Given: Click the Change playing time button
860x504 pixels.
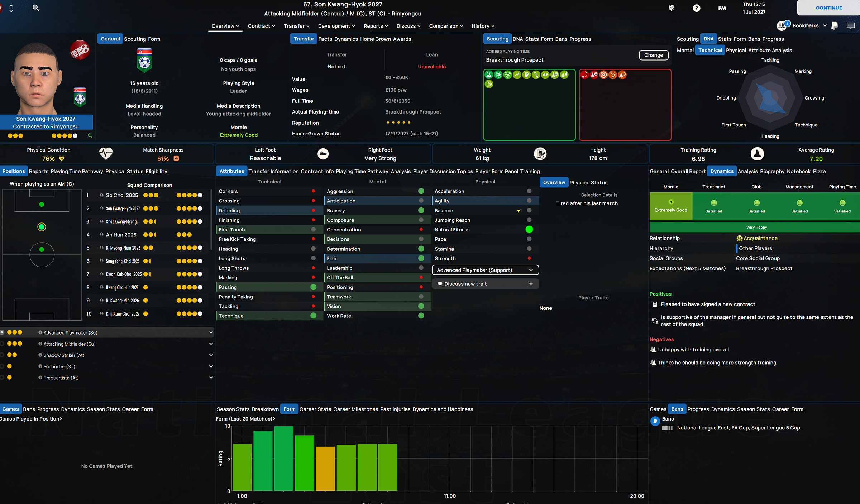Looking at the screenshot, I should 653,55.
